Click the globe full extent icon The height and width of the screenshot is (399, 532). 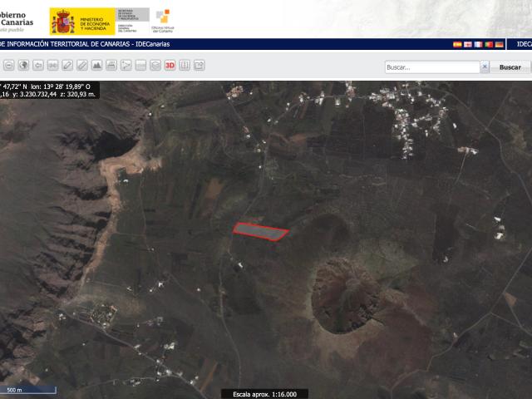23,65
